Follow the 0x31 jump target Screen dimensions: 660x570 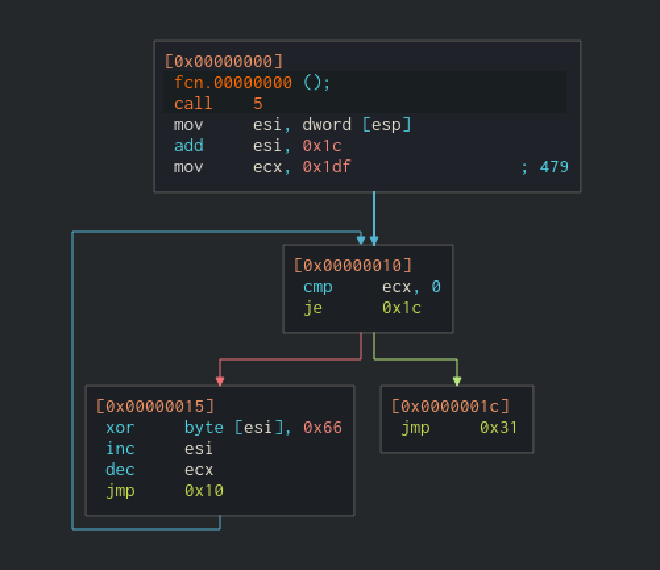coord(499,427)
